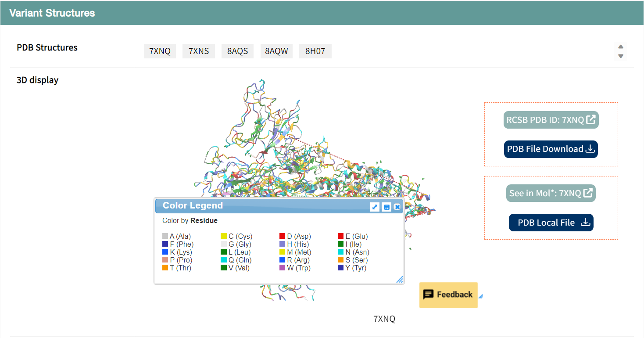Load the 8AQW structure
Image resolution: width=644 pixels, height=338 pixels.
click(276, 51)
